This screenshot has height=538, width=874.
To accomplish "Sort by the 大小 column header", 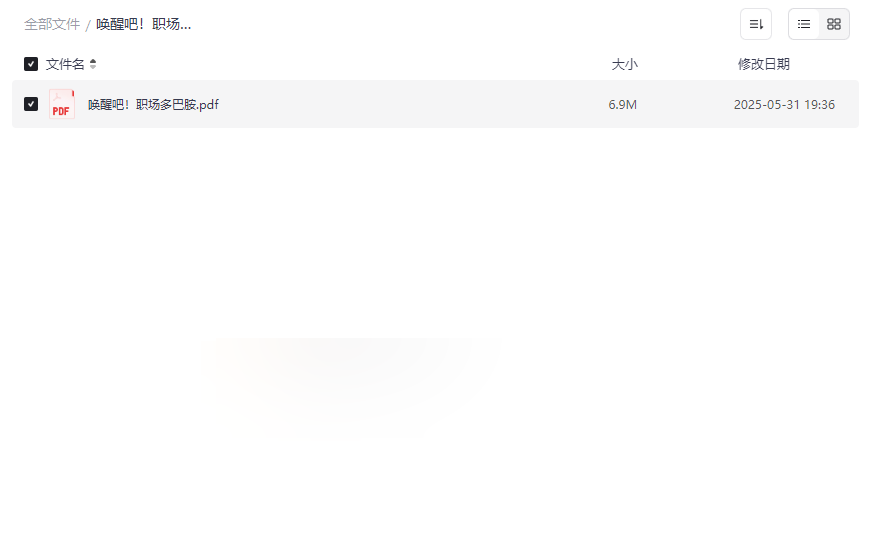I will pos(624,64).
